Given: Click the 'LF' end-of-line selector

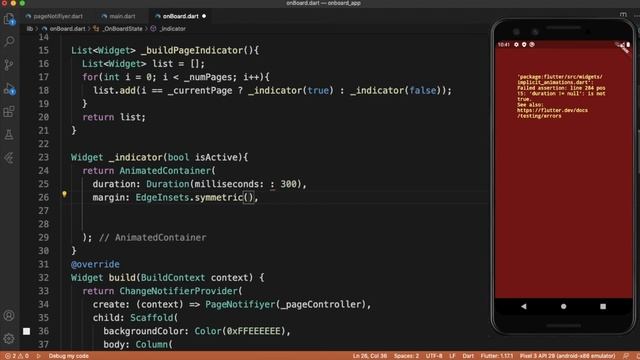Looking at the screenshot, I should pos(452,356).
